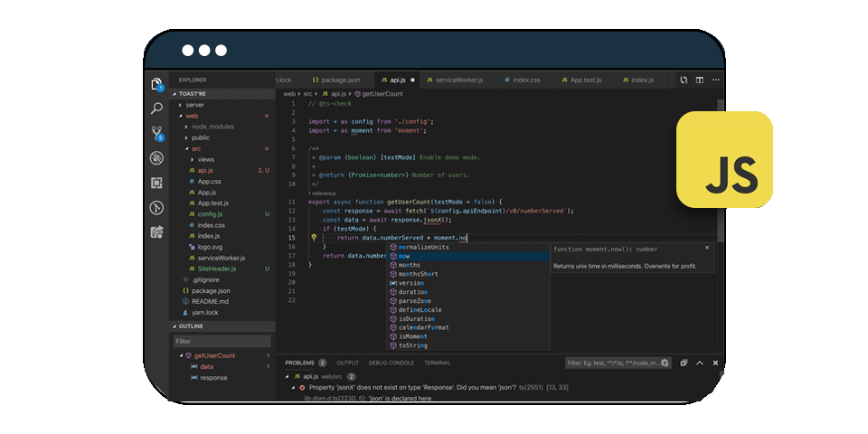This screenshot has width=868, height=434.
Task: Click the '1 reference' code lens link
Action: click(x=322, y=193)
